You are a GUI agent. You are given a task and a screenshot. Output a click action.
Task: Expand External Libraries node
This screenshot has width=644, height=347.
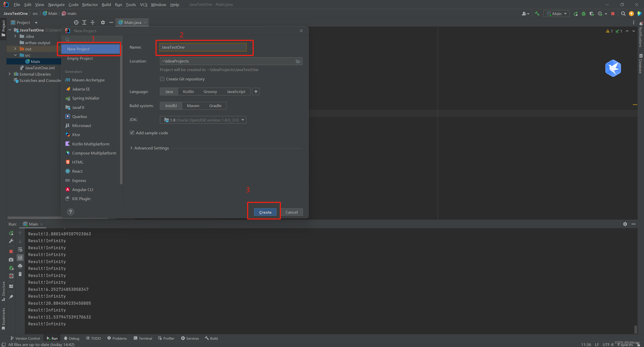[10, 74]
